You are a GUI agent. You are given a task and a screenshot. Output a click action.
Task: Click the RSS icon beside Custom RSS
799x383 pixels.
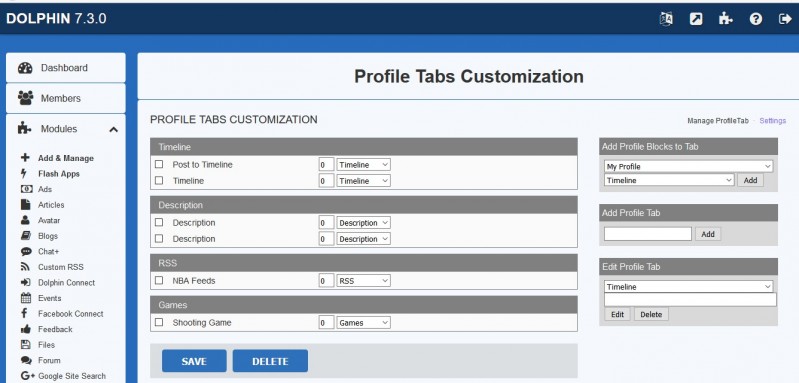(x=25, y=267)
